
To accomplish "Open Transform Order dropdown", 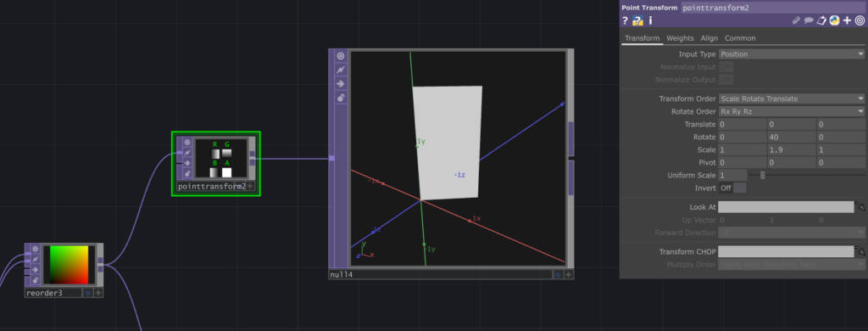I will [792, 98].
